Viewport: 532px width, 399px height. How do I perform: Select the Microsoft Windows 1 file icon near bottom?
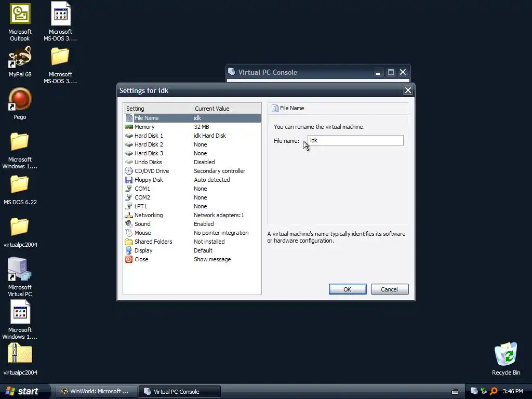[x=20, y=312]
